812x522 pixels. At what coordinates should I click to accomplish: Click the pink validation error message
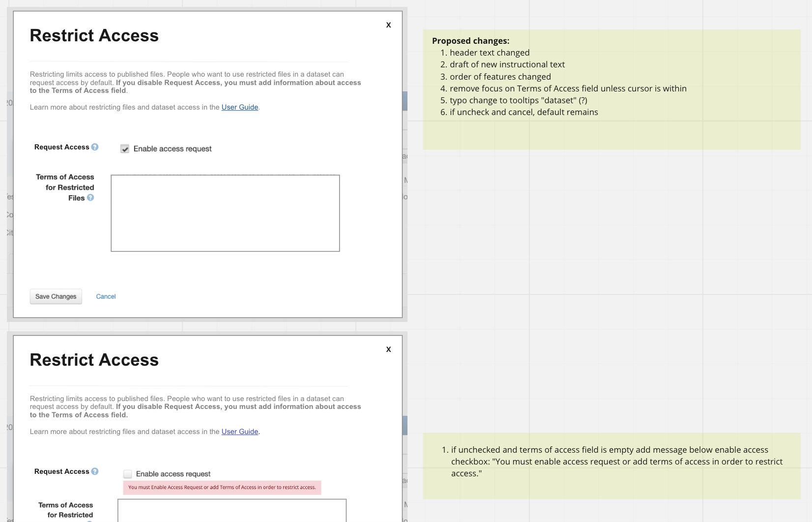pos(222,488)
